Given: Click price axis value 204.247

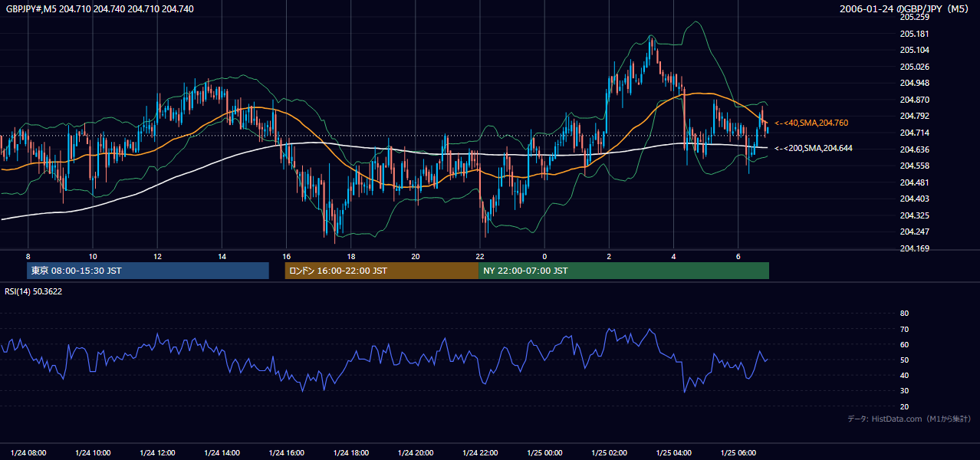Looking at the screenshot, I should tap(914, 232).
